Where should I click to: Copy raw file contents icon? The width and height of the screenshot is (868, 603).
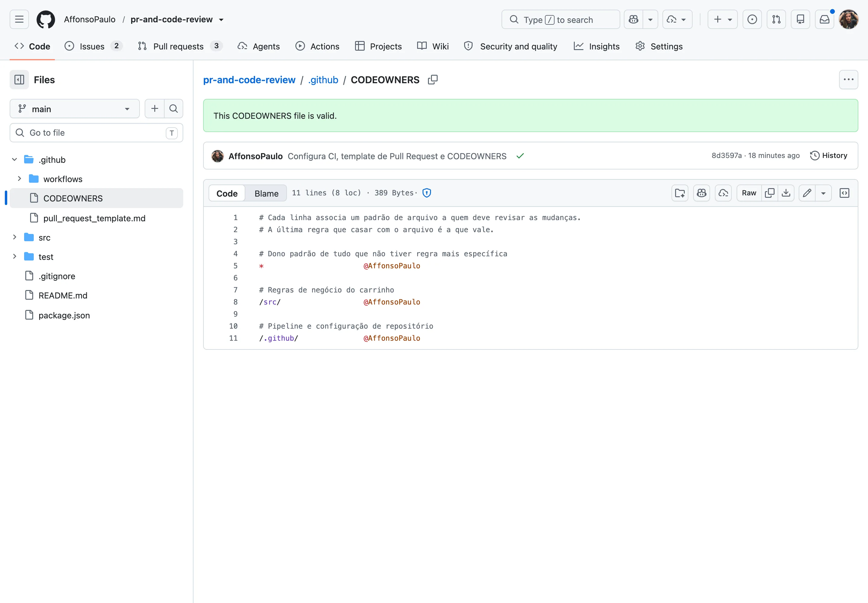(769, 193)
